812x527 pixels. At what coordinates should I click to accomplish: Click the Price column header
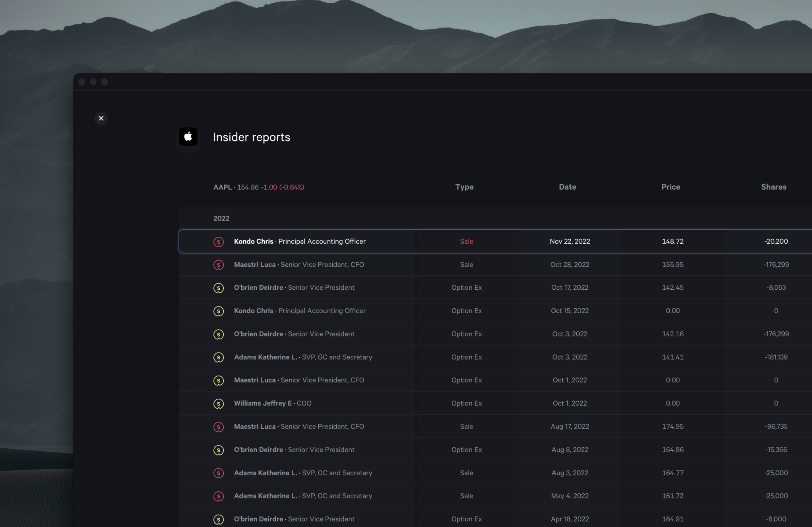(x=671, y=187)
